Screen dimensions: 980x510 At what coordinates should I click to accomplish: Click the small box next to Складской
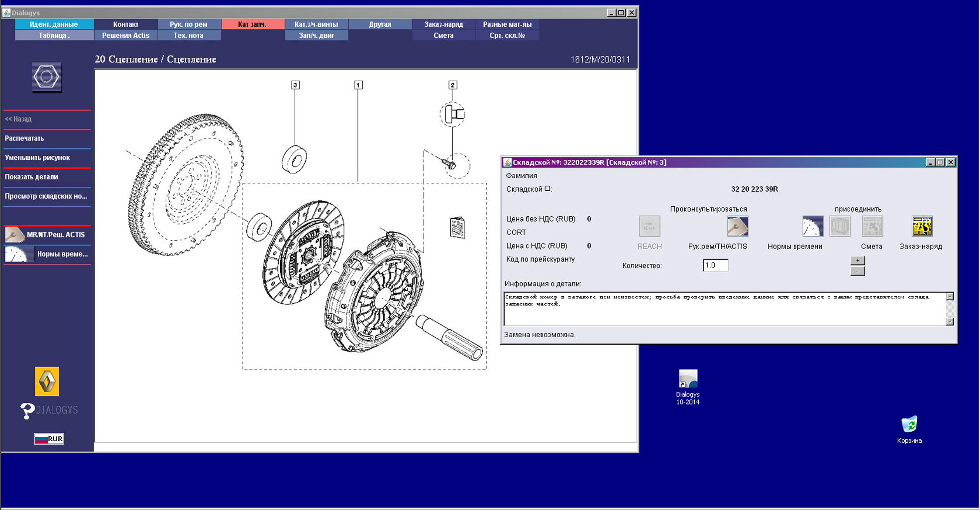[547, 189]
